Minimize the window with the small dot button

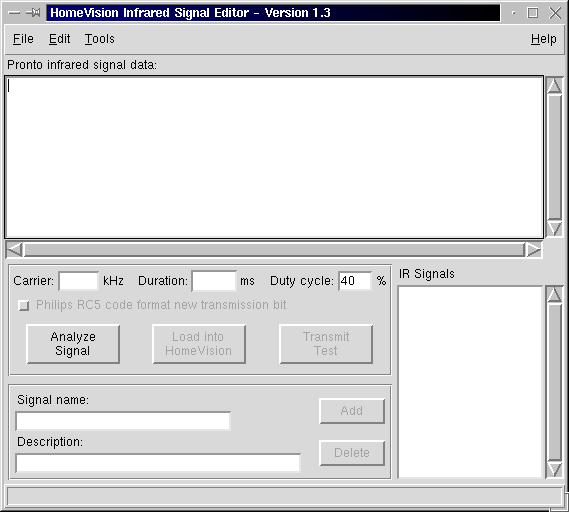pyautogui.click(x=513, y=13)
